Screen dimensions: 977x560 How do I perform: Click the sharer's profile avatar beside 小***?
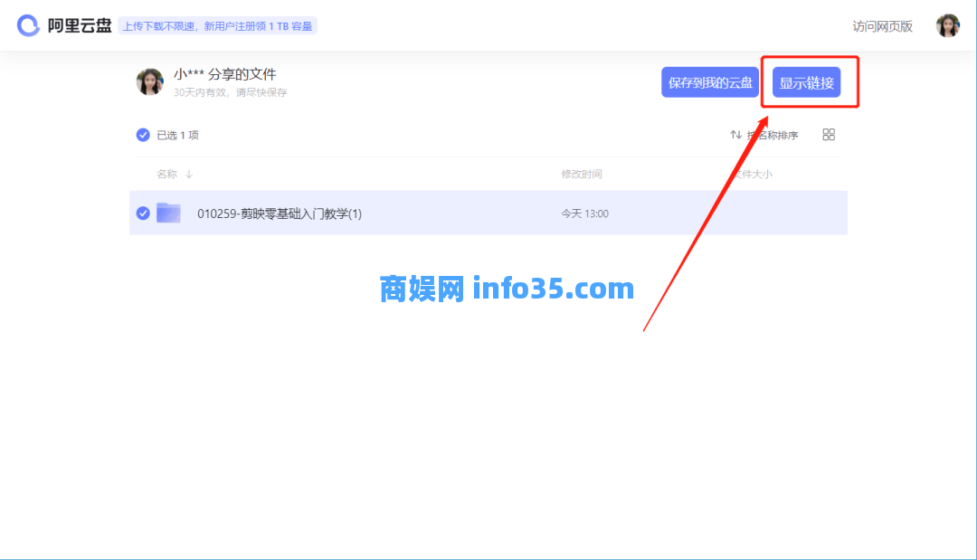click(x=149, y=81)
